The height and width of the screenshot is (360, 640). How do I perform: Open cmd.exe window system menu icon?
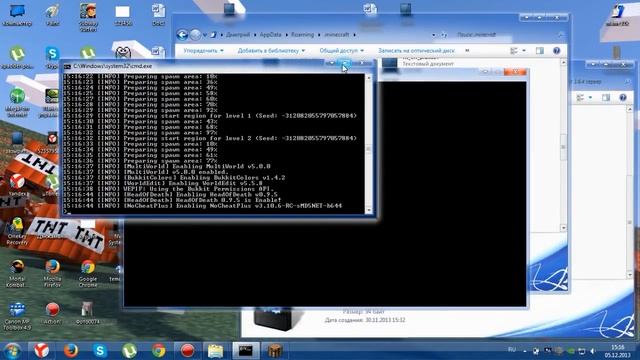68,66
